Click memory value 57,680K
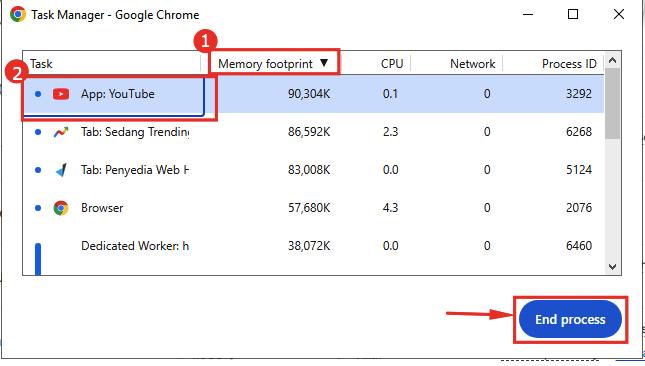This screenshot has height=366, width=645. [309, 208]
